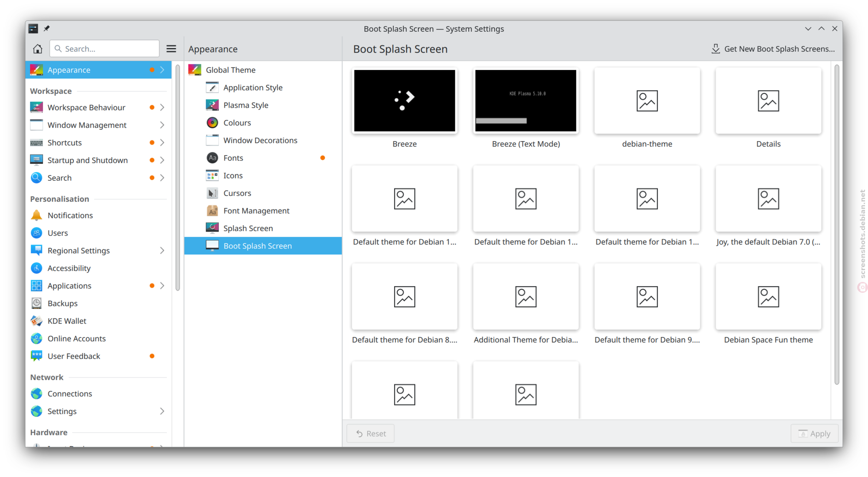Image resolution: width=868 pixels, height=477 pixels.
Task: Click the Applications grid icon
Action: tap(36, 286)
